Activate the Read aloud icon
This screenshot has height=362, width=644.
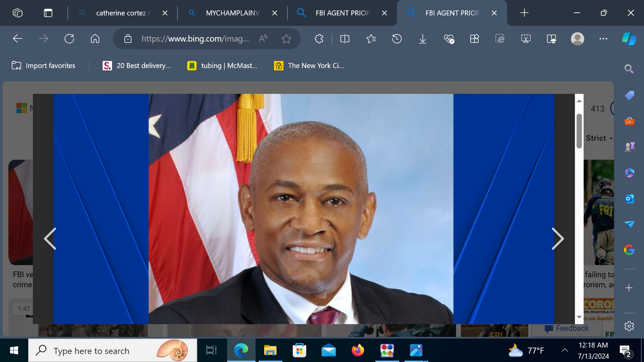tap(263, 39)
